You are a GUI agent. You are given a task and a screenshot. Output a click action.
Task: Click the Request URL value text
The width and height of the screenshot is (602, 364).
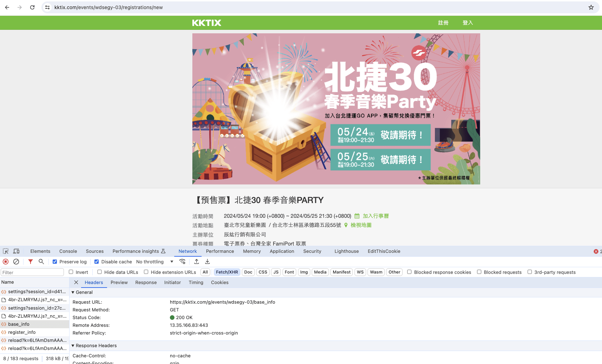click(x=223, y=302)
